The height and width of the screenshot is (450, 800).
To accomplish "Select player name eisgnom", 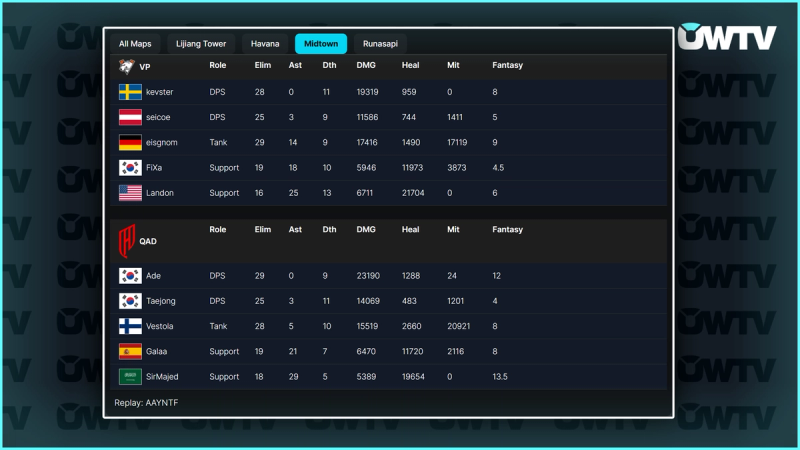I will tap(162, 142).
